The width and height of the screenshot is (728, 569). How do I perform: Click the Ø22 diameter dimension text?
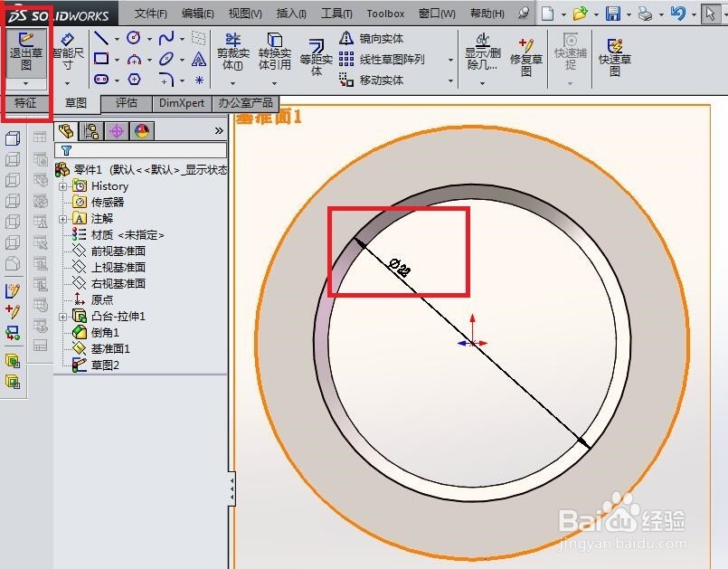(x=400, y=268)
